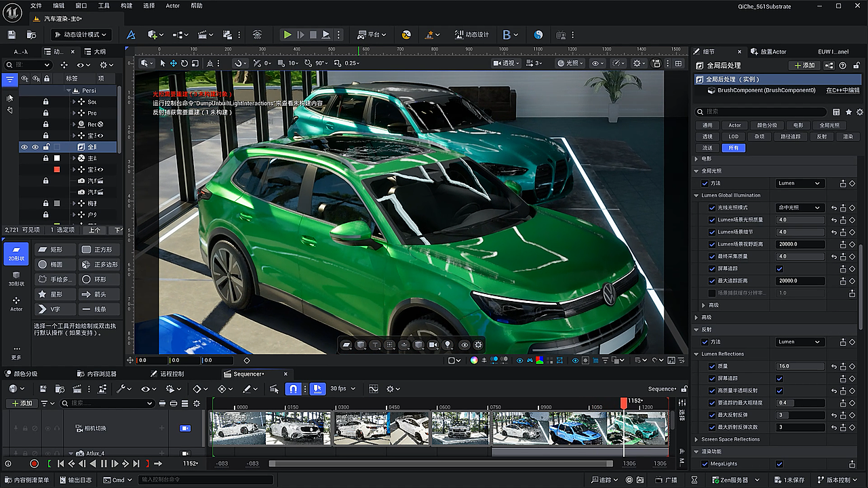
Task: Collapse the Lumen Reflections section
Action: point(696,354)
